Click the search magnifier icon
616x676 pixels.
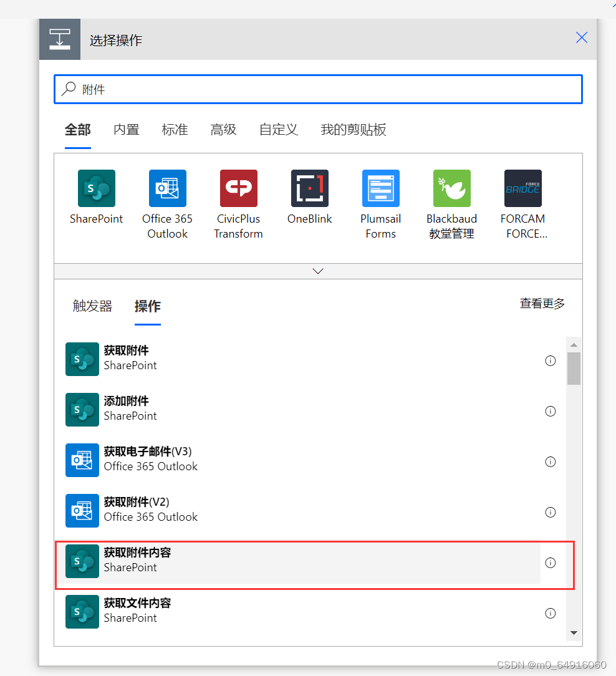tap(69, 89)
